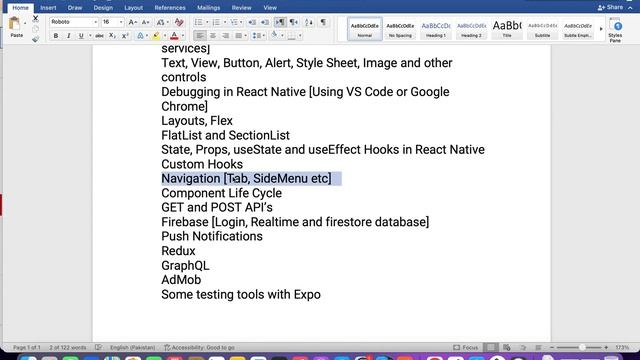Image resolution: width=640 pixels, height=360 pixels.
Task: Open the Styles Pane
Action: (615, 31)
